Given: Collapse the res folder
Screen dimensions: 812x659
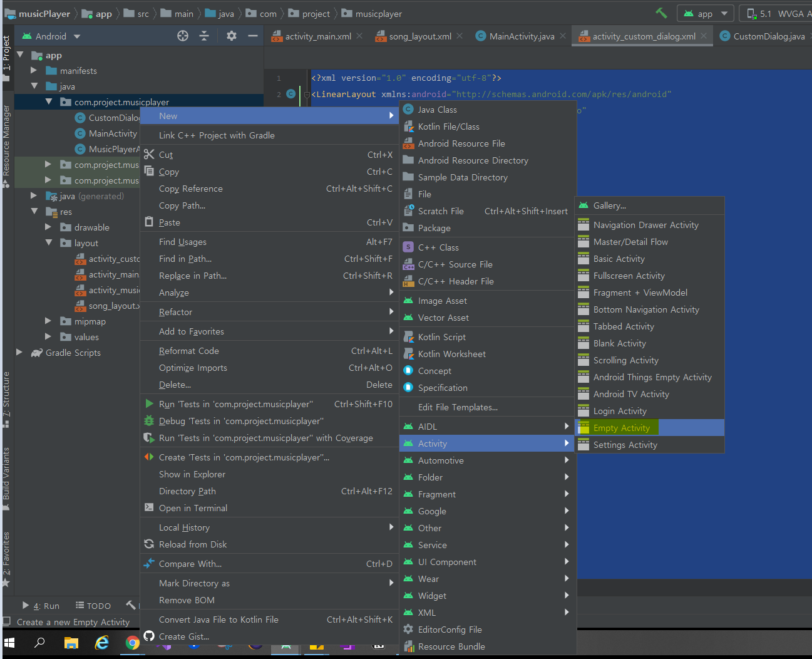Looking at the screenshot, I should click(x=34, y=212).
